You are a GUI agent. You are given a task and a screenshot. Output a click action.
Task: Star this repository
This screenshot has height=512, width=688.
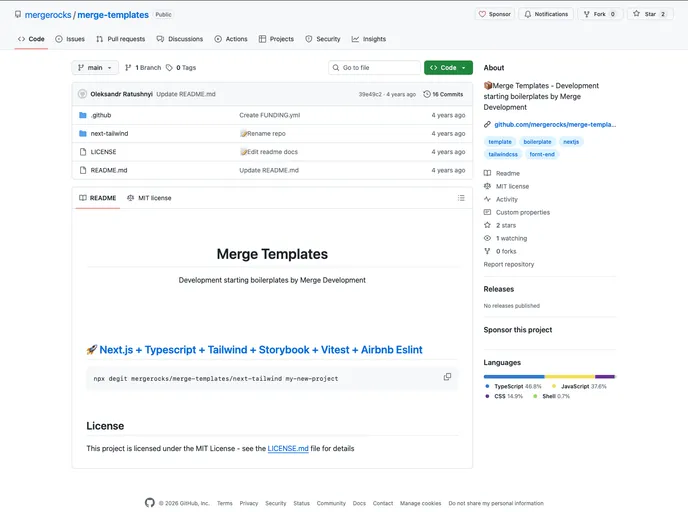649,14
